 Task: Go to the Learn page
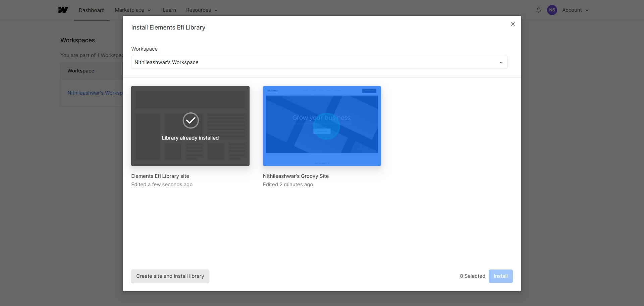169,10
